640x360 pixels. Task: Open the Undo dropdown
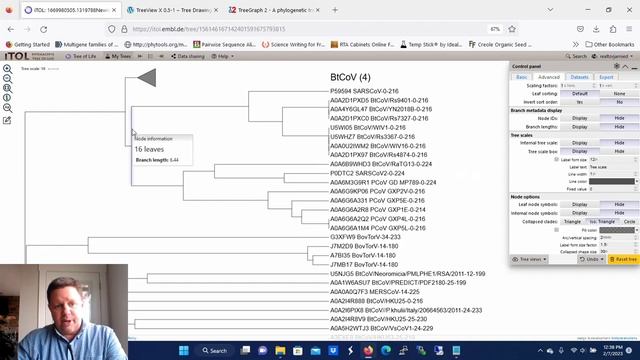click(x=592, y=259)
